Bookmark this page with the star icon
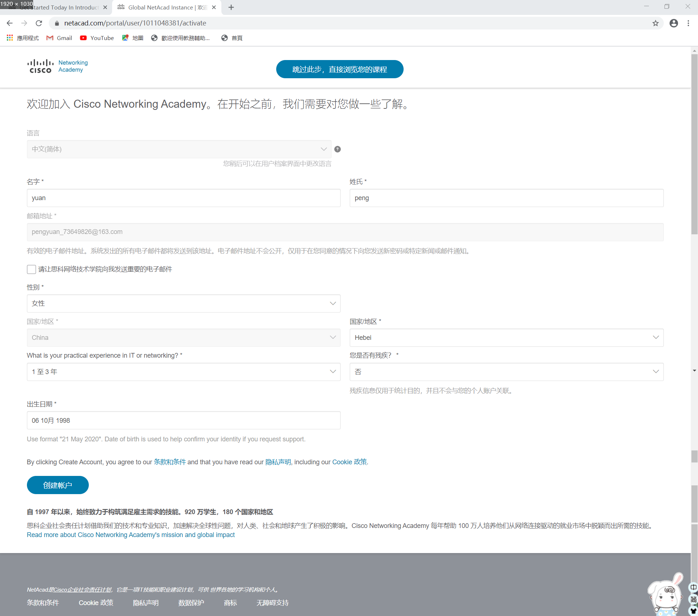 (655, 23)
